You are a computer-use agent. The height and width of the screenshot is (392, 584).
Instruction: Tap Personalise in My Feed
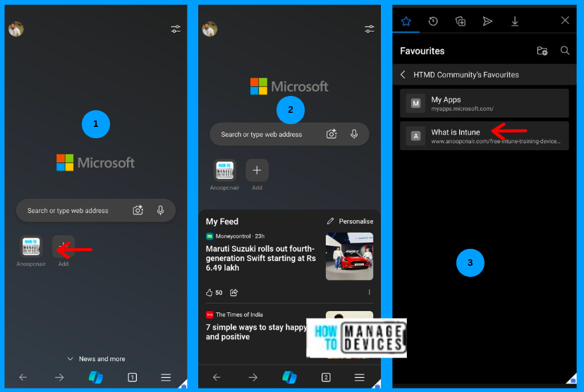pos(350,221)
